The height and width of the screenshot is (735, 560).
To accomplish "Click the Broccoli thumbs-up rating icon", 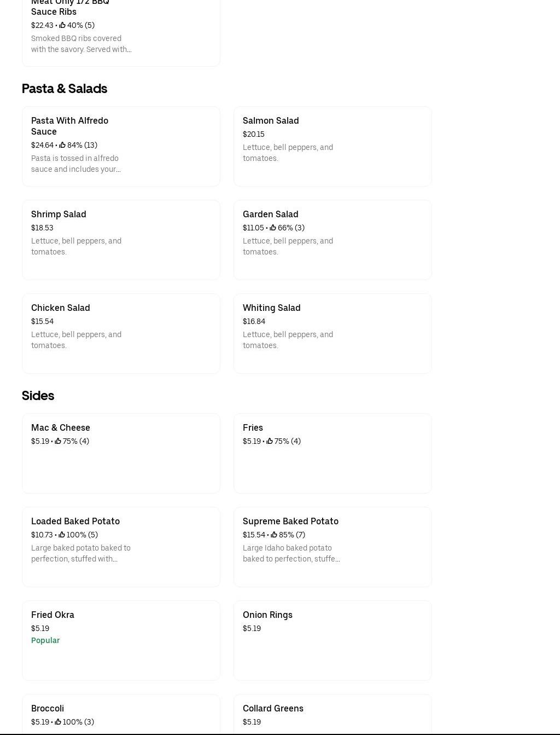I will click(x=58, y=722).
